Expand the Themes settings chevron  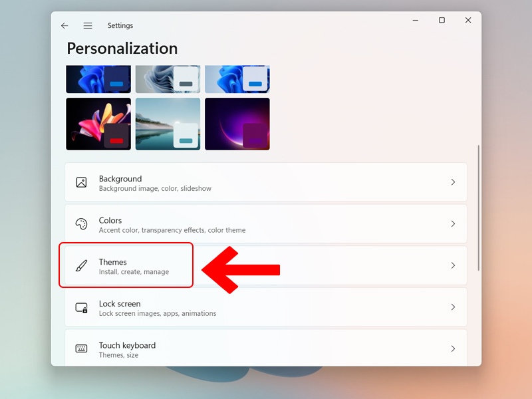coord(453,266)
